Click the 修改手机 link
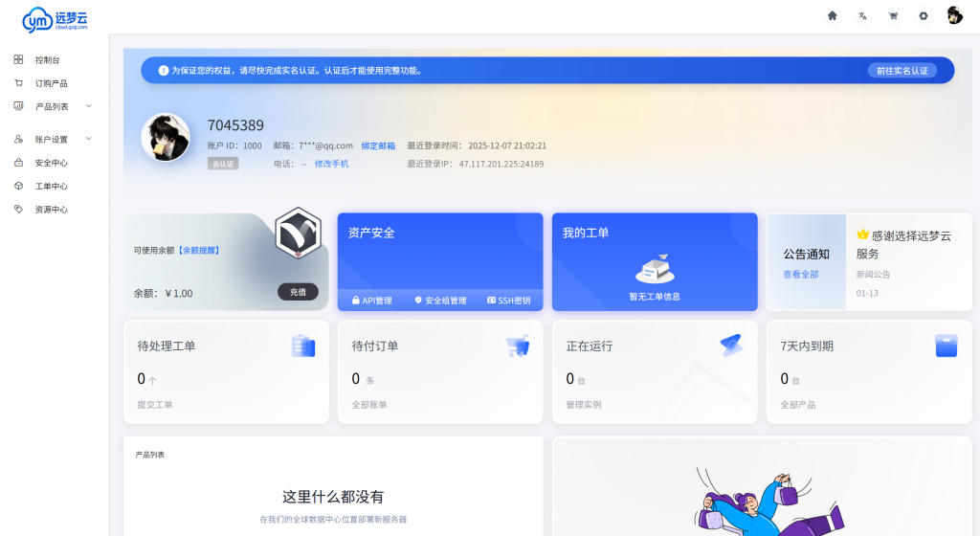Screen dimensions: 980x536 331,164
